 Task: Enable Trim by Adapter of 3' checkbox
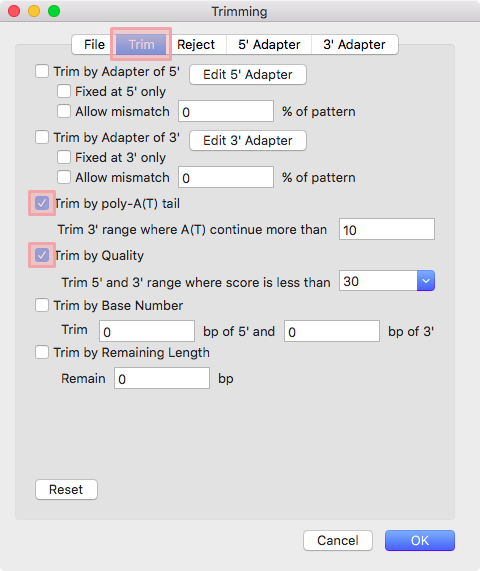42,137
